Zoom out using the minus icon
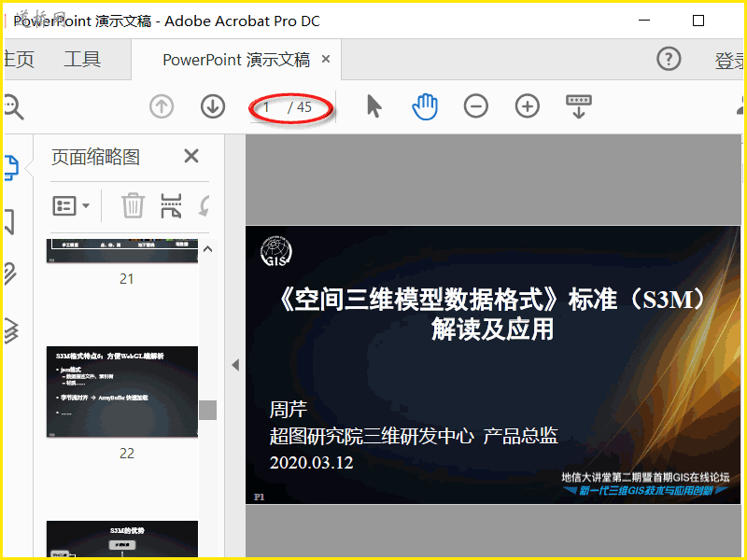Viewport: 747px width, 560px height. tap(476, 106)
